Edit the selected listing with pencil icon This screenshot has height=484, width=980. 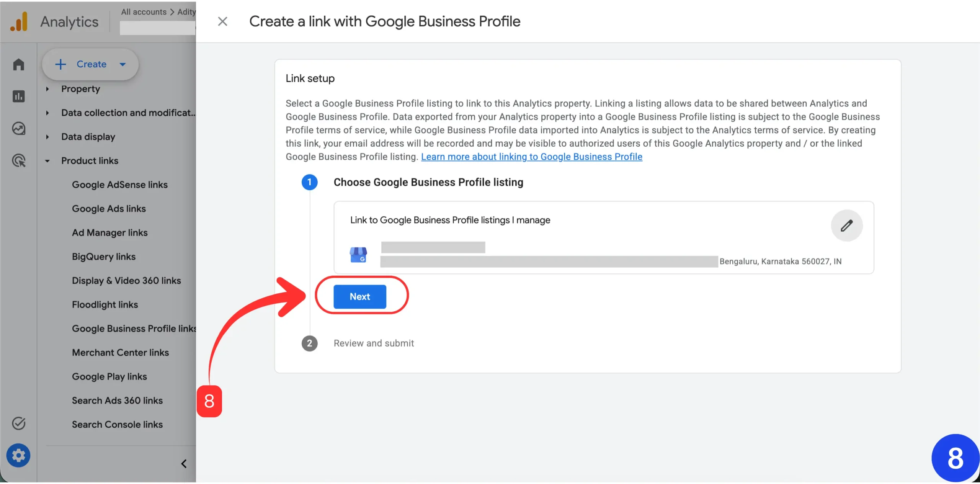(846, 226)
